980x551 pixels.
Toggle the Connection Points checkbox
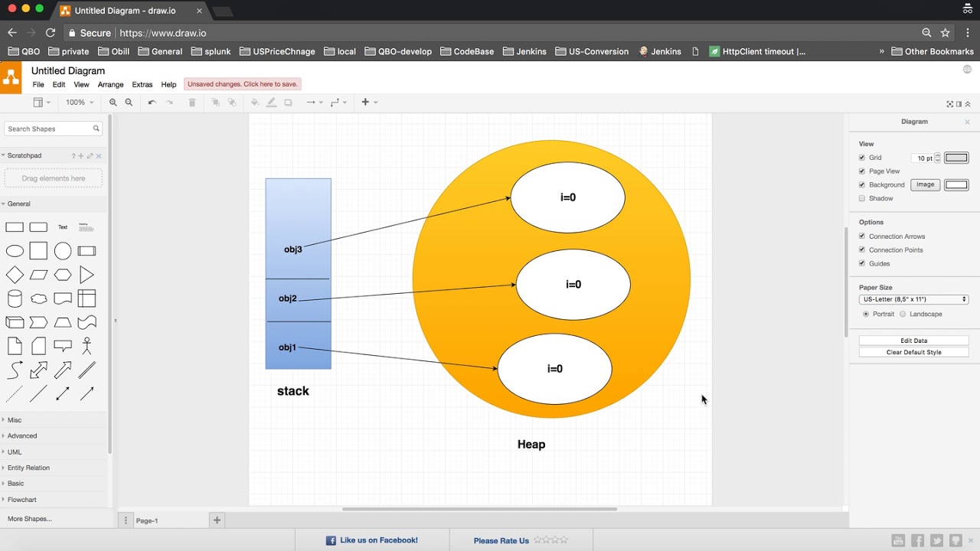point(862,250)
